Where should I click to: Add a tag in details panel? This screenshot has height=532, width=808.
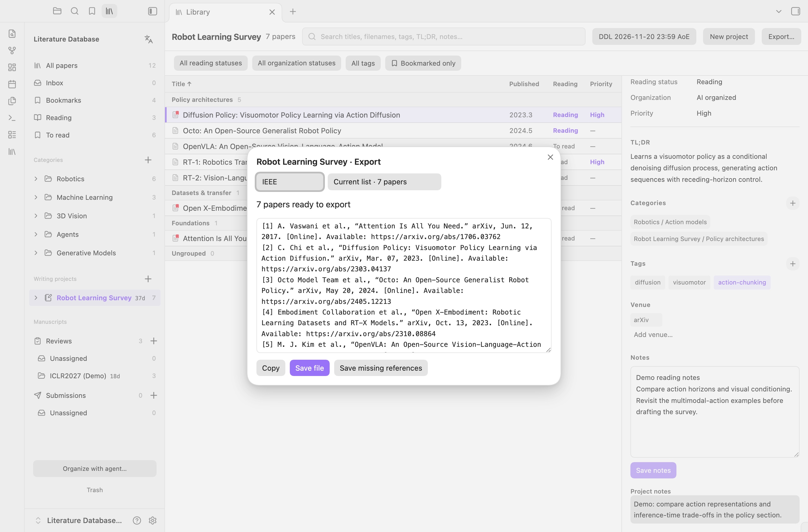(x=792, y=264)
